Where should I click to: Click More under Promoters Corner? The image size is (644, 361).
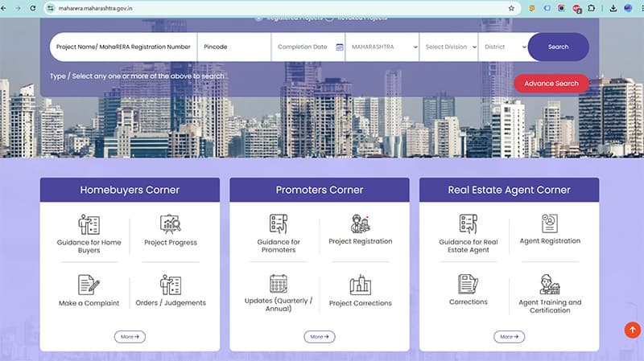click(320, 337)
